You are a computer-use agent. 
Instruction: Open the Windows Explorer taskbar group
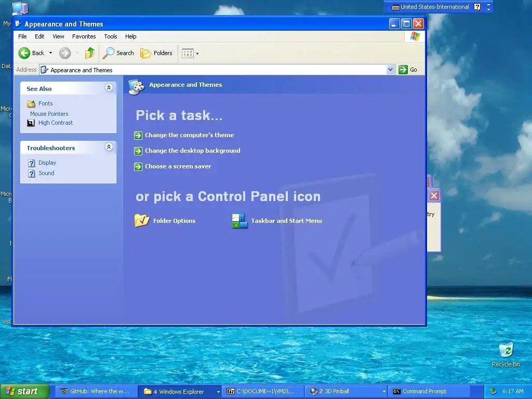[x=180, y=392]
